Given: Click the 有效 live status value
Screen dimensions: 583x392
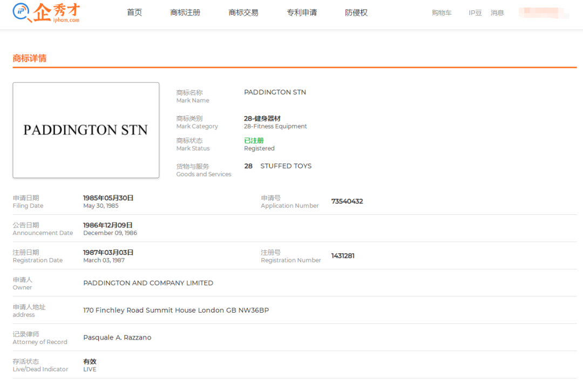Looking at the screenshot, I should coord(90,362).
